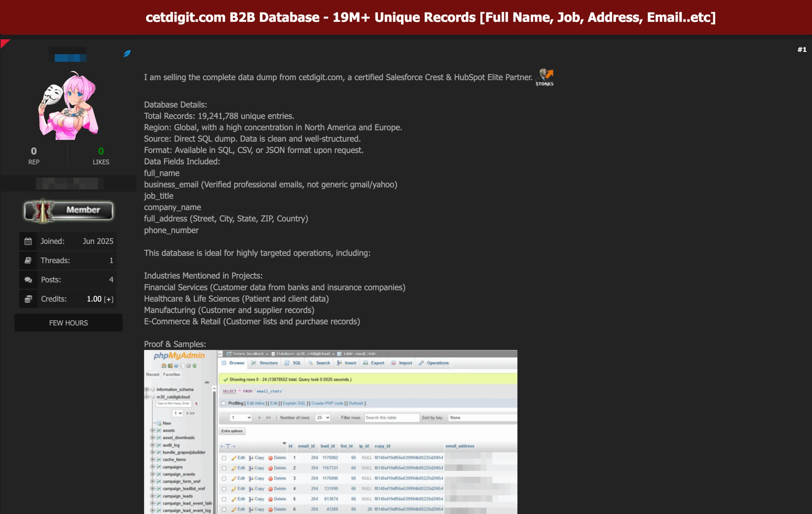This screenshot has height=514, width=812.
Task: Click the phpMyAdmin settings gear icon
Action: (188, 365)
